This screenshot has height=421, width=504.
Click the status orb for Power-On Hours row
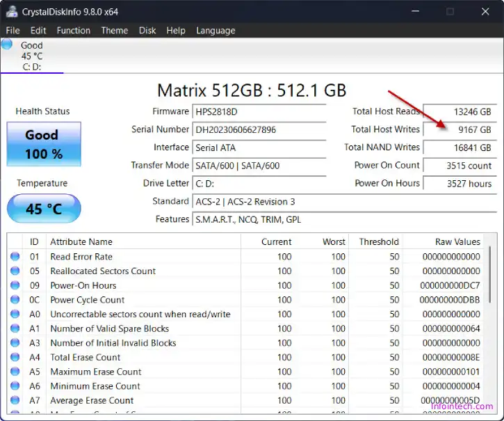point(15,285)
